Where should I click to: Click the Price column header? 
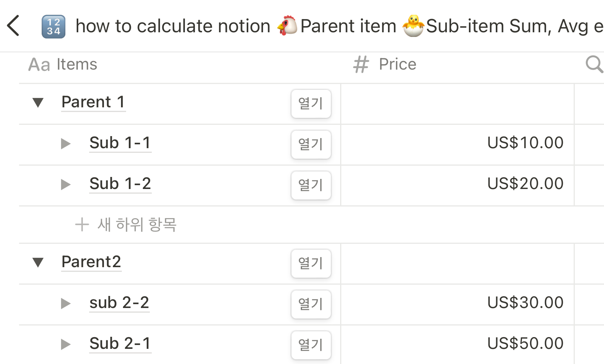457,64
